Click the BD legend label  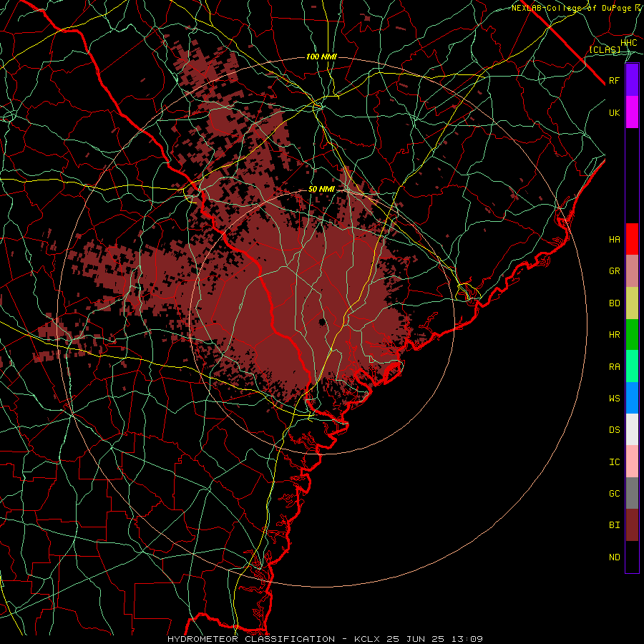(x=615, y=303)
